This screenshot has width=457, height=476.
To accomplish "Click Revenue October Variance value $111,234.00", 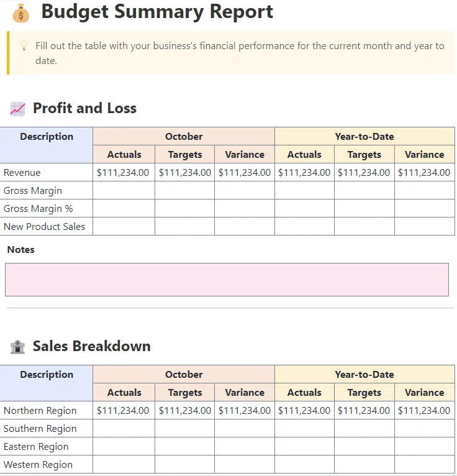I will tap(245, 173).
